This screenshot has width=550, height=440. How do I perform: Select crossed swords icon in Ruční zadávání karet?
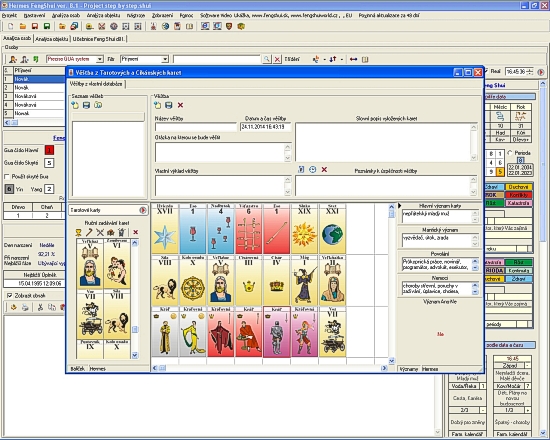pos(100,232)
